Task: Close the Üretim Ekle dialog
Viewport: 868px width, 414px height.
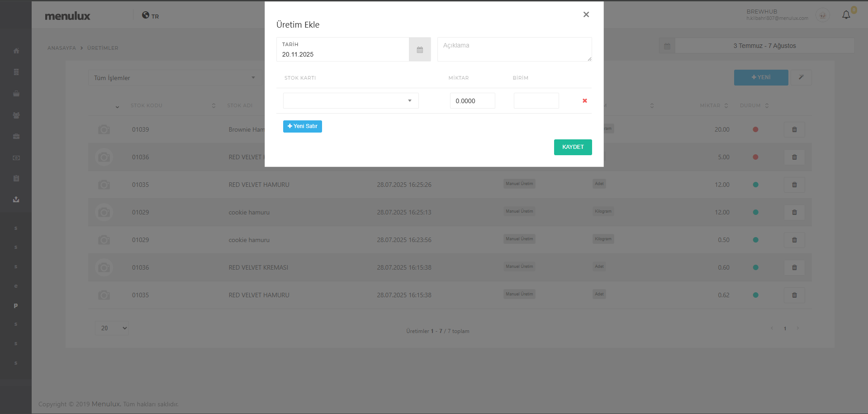Action: [586, 14]
